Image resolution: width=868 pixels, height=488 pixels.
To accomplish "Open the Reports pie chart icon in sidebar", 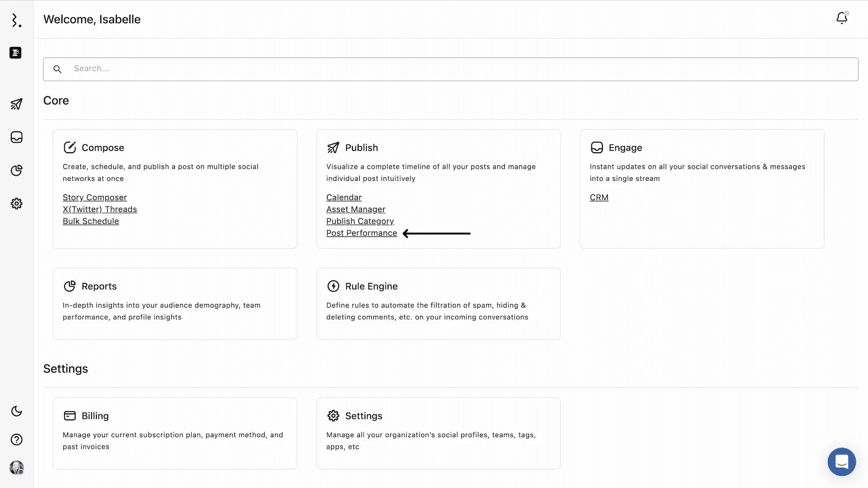I will (x=16, y=170).
